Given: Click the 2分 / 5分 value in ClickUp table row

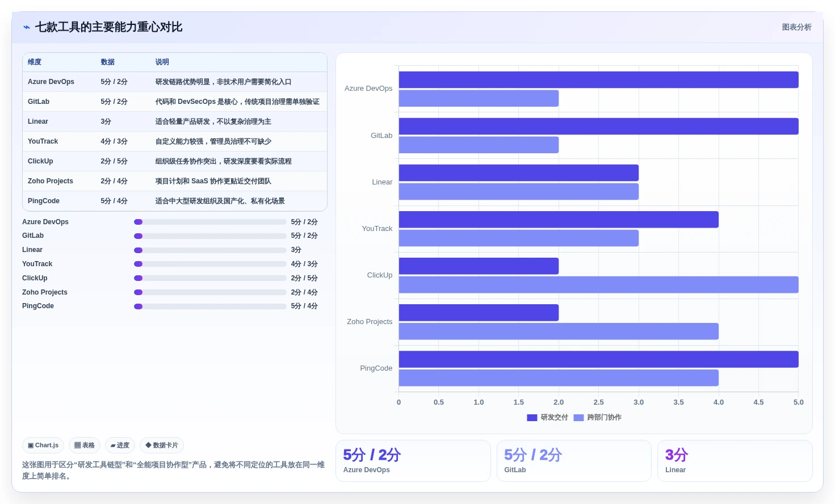Looking at the screenshot, I should (114, 161).
